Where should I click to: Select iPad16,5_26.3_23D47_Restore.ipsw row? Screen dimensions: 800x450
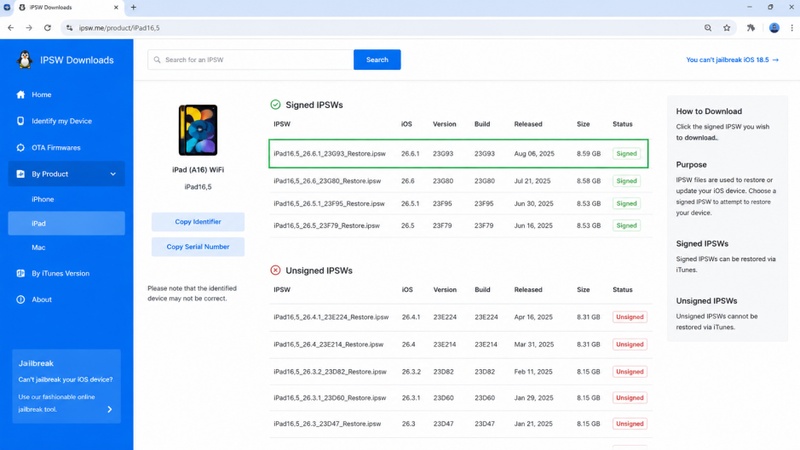461,424
